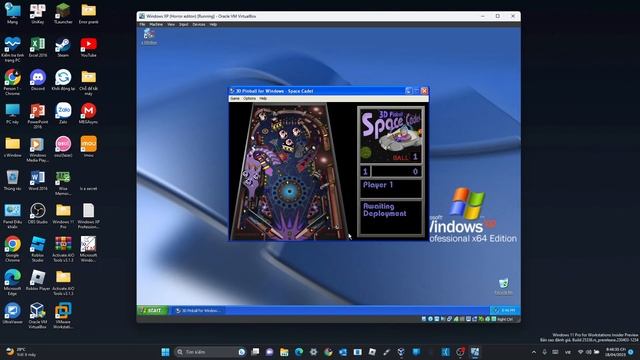Screen dimensions: 640x360
Task: Select the Word 2016 desktop icon
Action: click(x=38, y=180)
